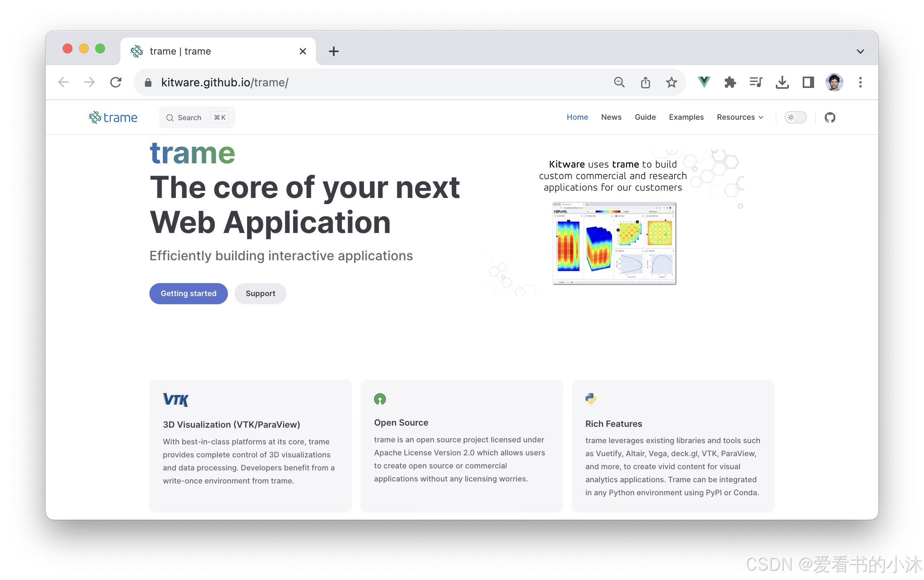The height and width of the screenshot is (580, 924).
Task: Click the Python logo icon
Action: pos(591,399)
